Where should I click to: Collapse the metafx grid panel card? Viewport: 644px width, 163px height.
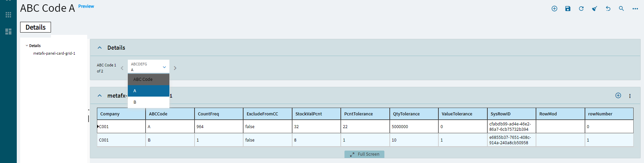[100, 96]
